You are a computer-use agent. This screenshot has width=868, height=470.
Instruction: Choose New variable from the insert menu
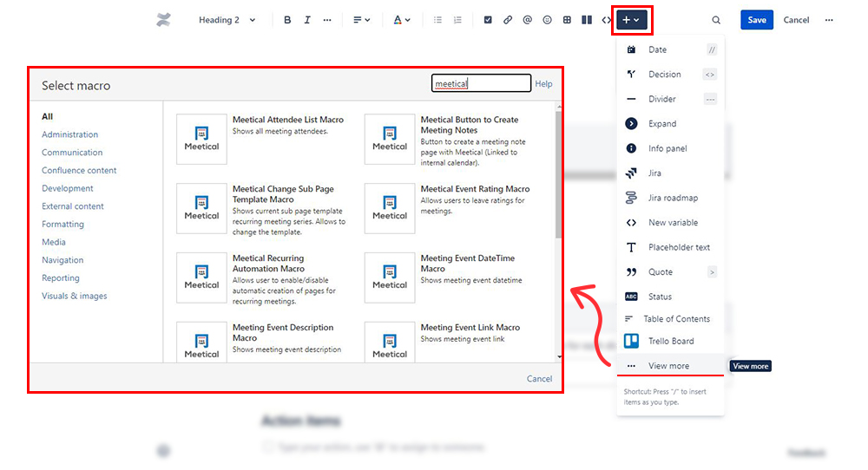670,222
